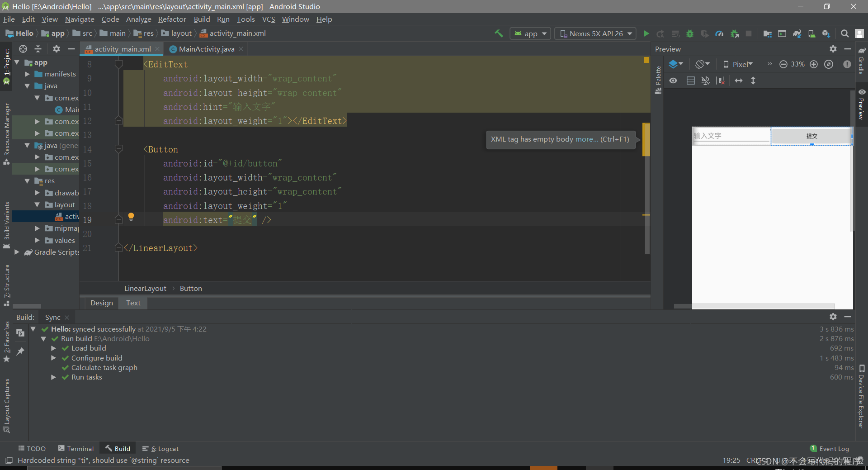This screenshot has width=868, height=470.
Task: Click the Make Project hammer icon
Action: [499, 33]
